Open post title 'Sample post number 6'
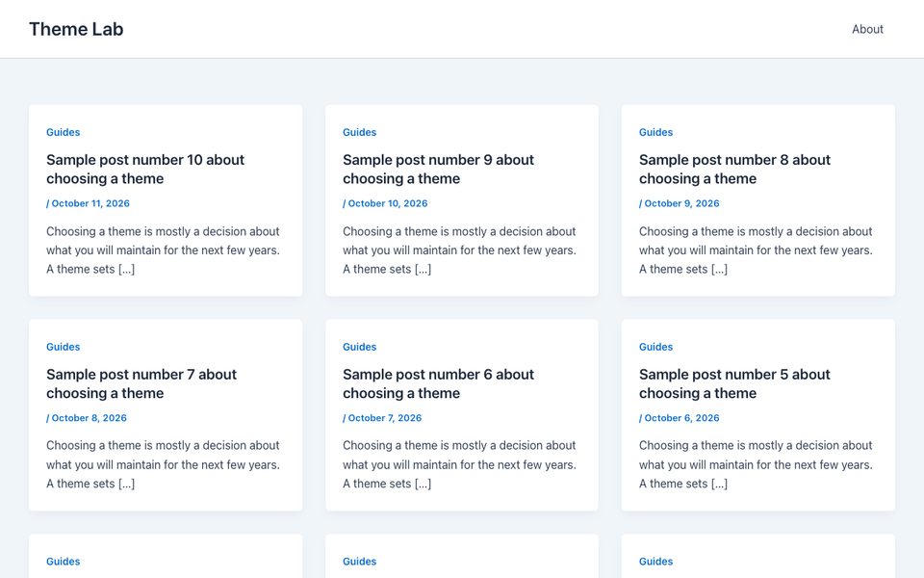 pyautogui.click(x=439, y=384)
